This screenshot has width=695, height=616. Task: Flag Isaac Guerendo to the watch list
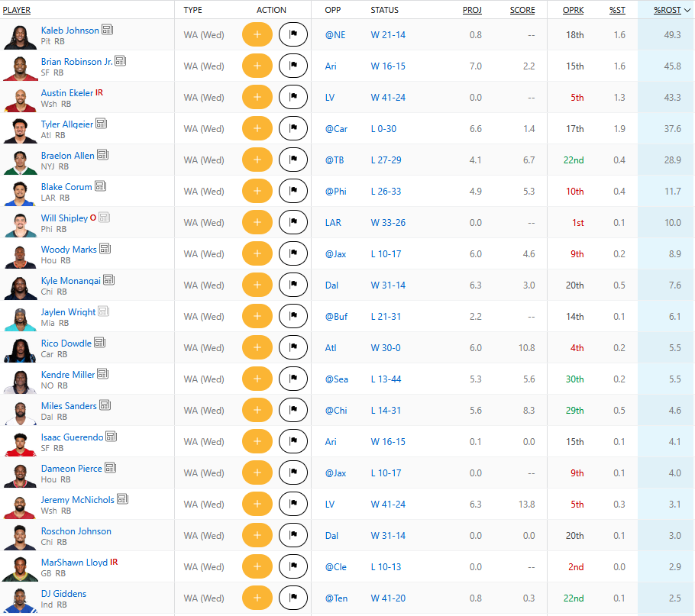tap(293, 441)
